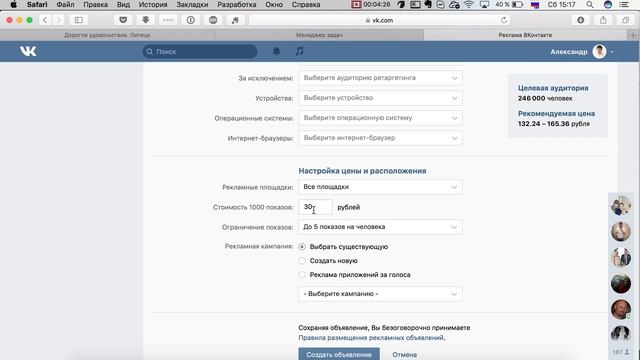This screenshot has width=640, height=360.
Task: Click 'Рекомендуемая цена' heading link
Action: (556, 113)
